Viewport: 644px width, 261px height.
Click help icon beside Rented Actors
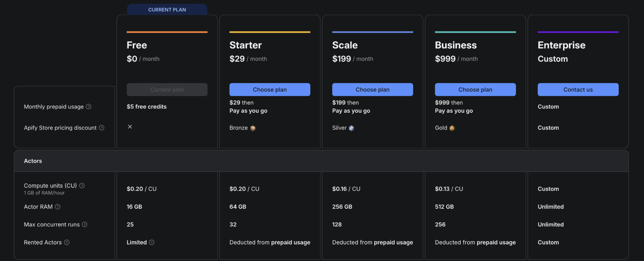click(x=67, y=242)
